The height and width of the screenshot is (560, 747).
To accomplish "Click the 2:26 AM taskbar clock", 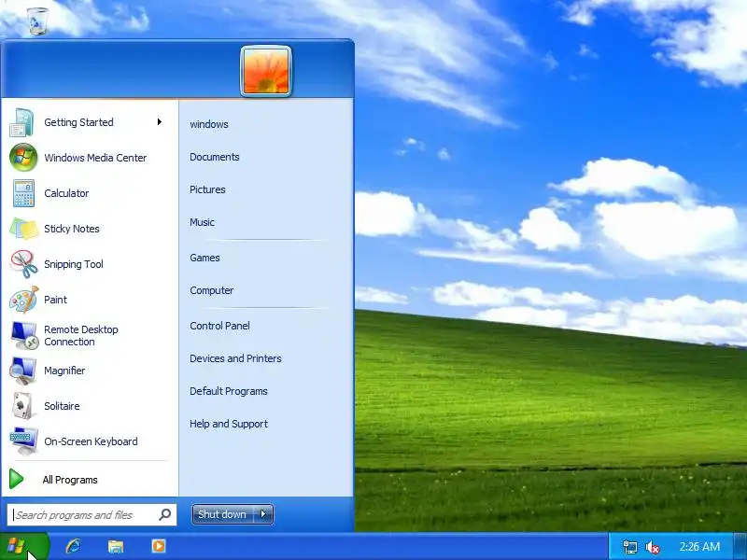I will point(699,547).
